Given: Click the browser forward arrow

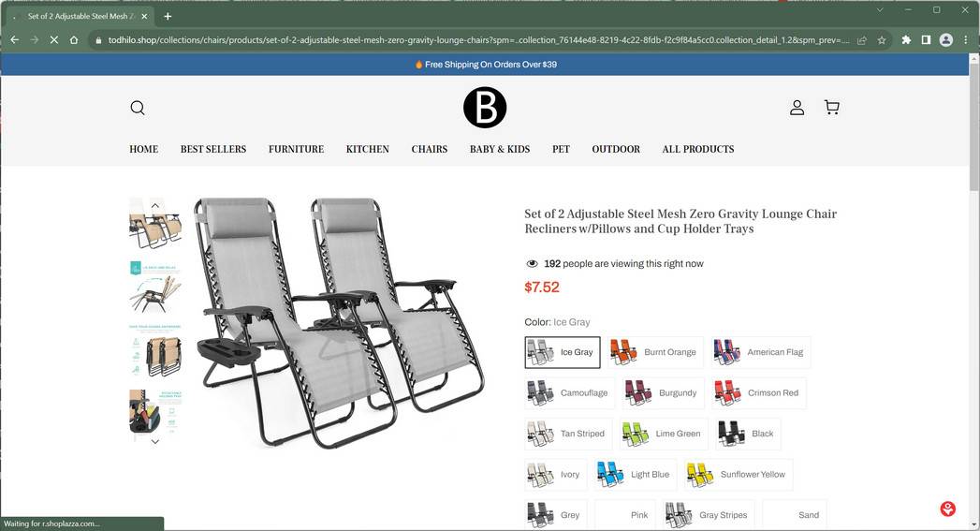Looking at the screenshot, I should [35, 40].
